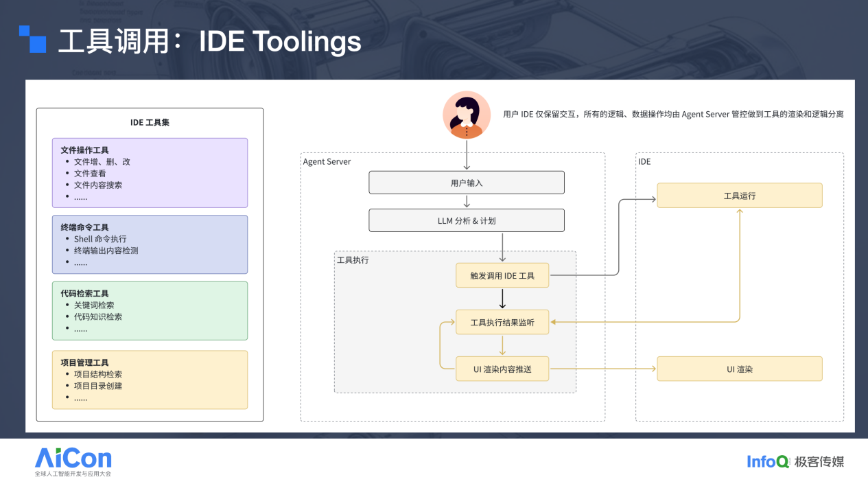This screenshot has height=486, width=868.
Task: Click the 终端命令工具 heading
Action: [x=84, y=227]
